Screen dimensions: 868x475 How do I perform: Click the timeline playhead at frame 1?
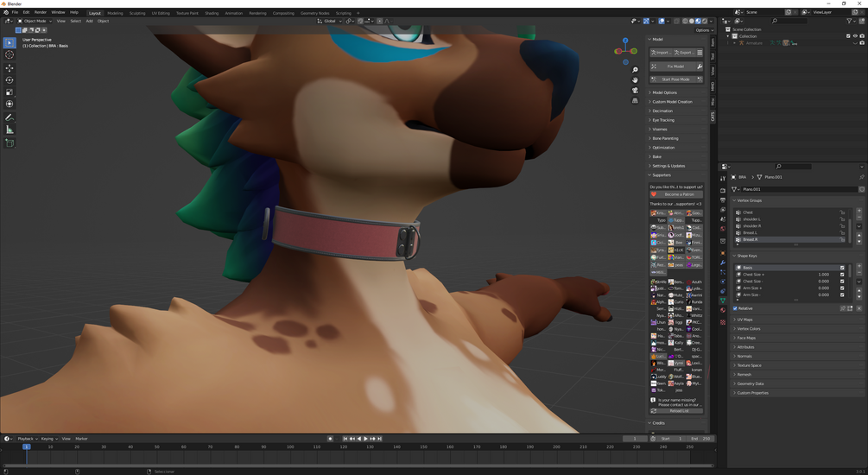(26, 446)
